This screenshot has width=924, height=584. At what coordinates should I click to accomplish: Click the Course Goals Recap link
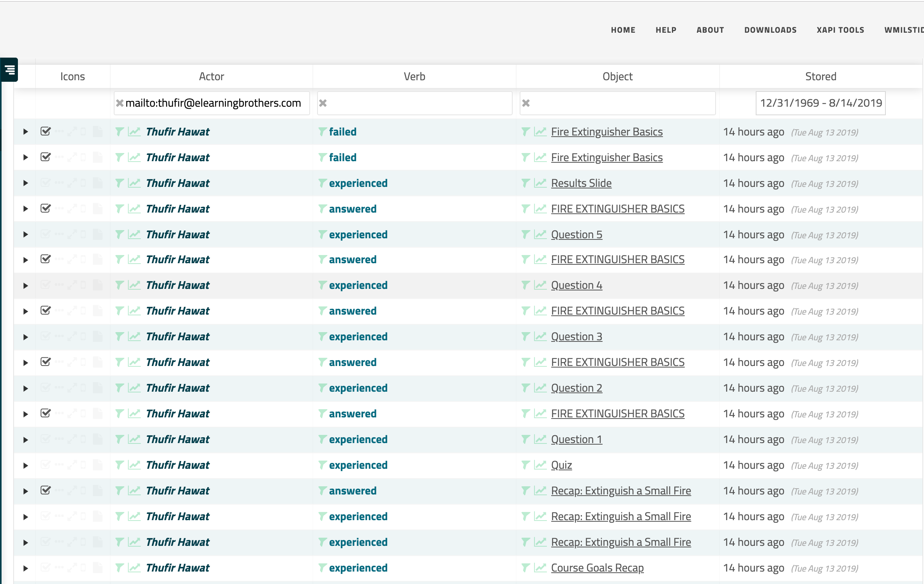597,568
